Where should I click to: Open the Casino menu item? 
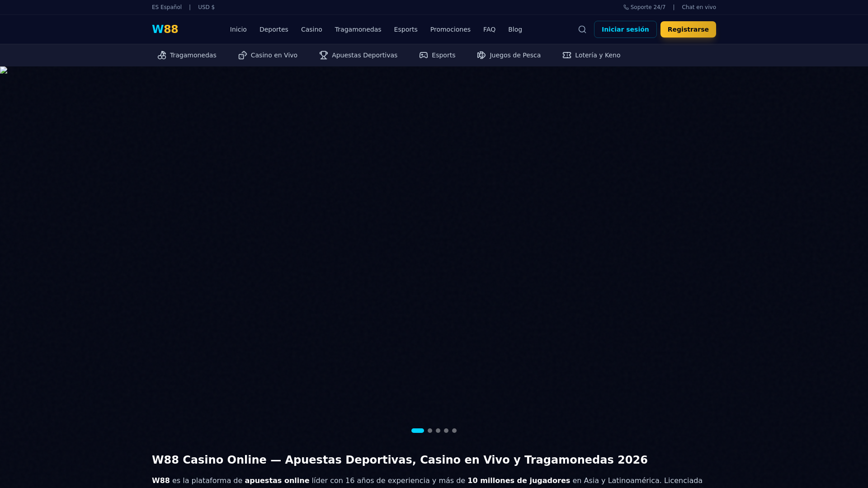311,29
